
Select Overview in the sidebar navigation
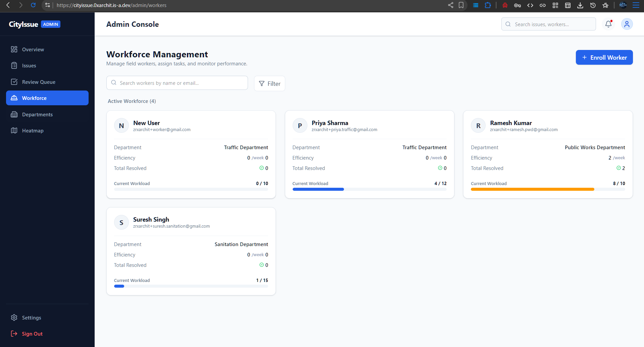(33, 49)
